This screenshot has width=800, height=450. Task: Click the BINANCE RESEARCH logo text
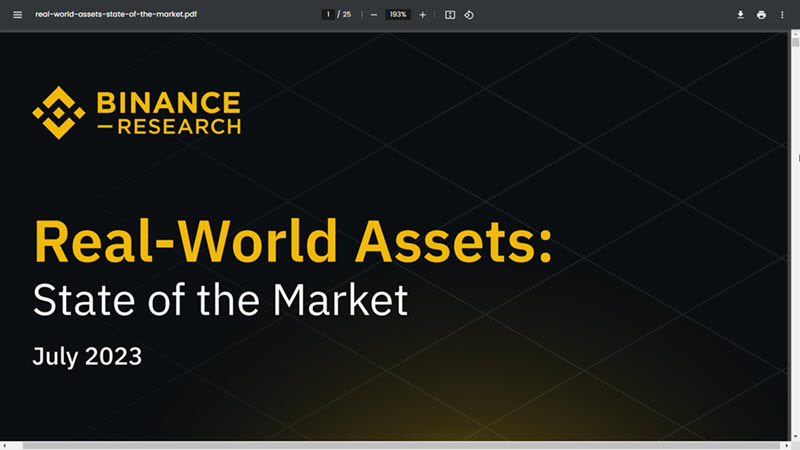(168, 113)
